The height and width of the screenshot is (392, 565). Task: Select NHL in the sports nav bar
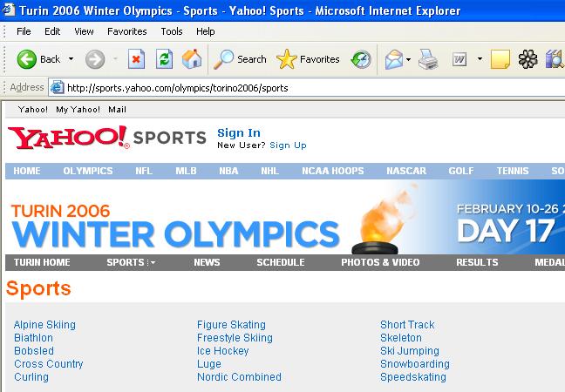(x=270, y=171)
